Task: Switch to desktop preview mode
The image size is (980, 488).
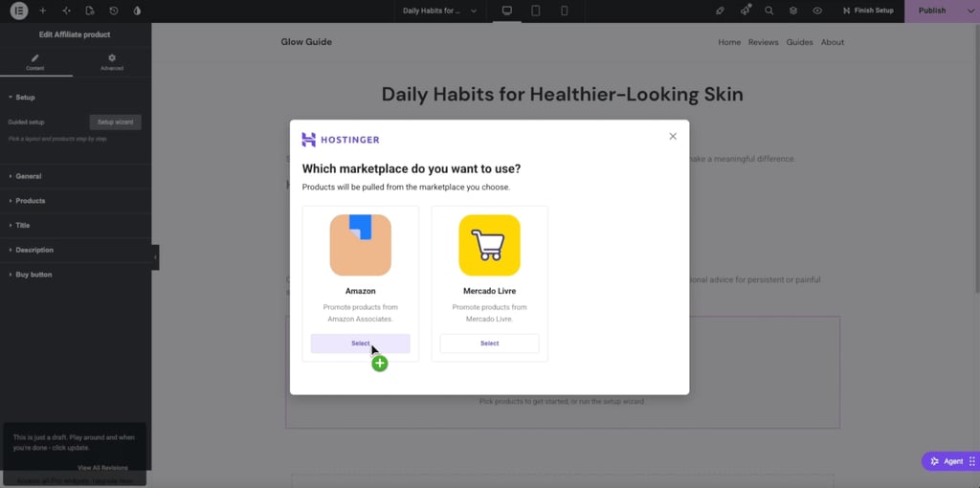Action: coord(507,11)
